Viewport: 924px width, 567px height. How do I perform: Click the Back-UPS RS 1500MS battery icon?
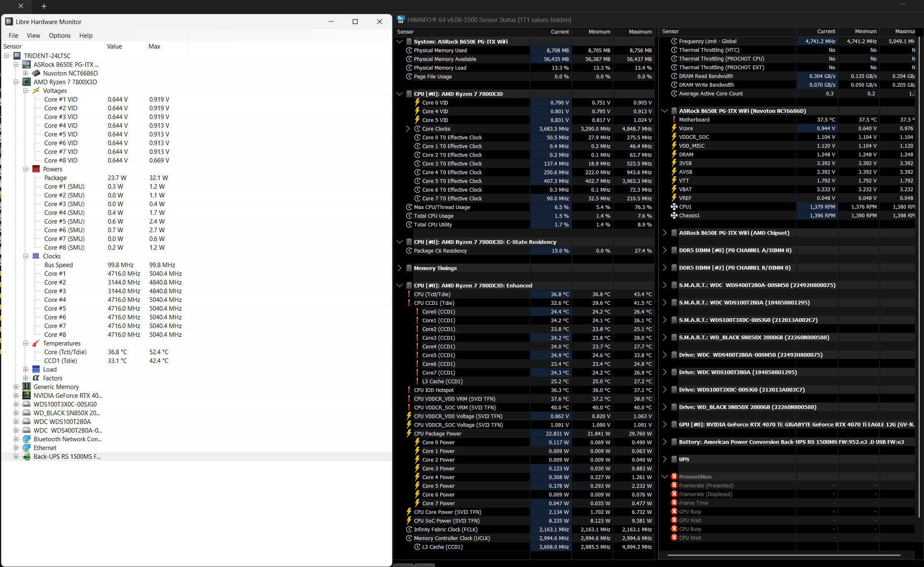point(27,456)
